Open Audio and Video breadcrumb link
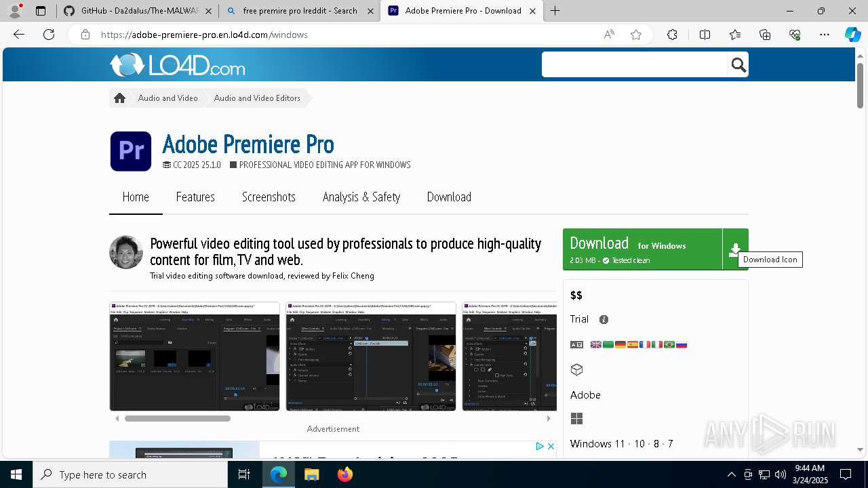Screen dimensions: 868x488 tap(168, 98)
